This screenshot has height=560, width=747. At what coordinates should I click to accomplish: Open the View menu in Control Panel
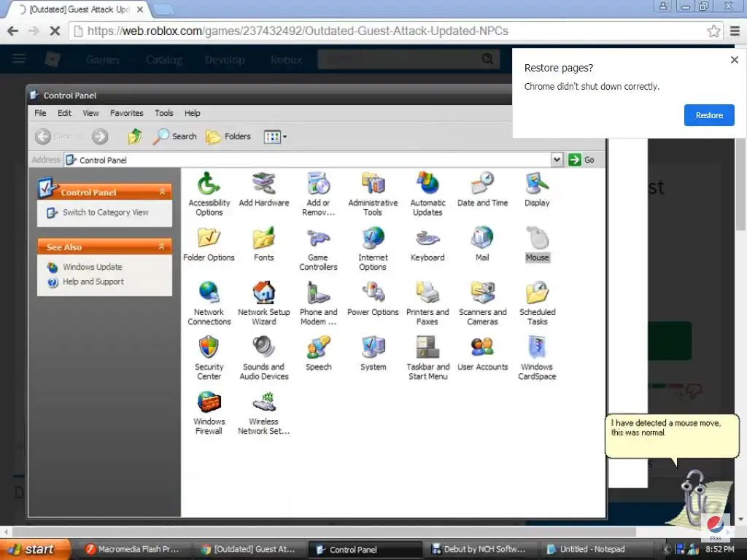pos(90,113)
